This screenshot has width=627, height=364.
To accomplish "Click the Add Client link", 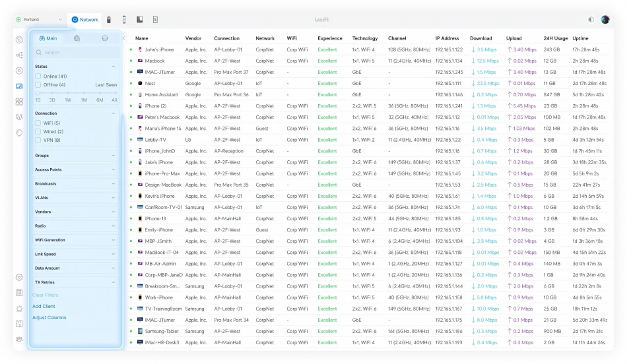I will point(44,306).
